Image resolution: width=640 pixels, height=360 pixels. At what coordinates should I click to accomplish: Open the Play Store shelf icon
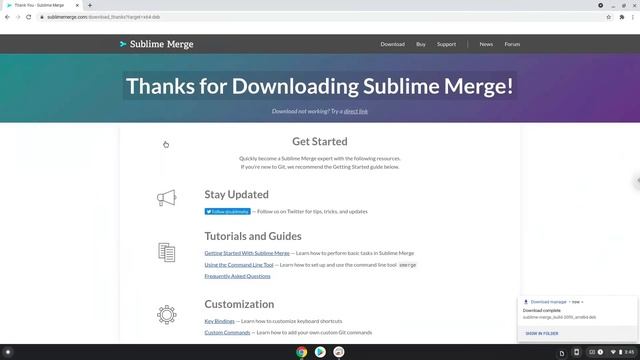(320, 352)
